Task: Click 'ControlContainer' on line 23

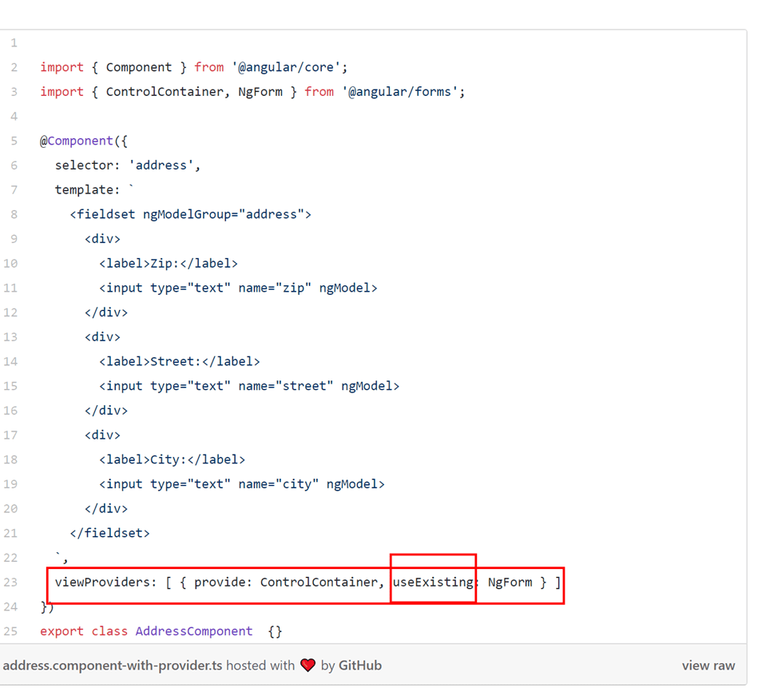Action: click(x=319, y=583)
